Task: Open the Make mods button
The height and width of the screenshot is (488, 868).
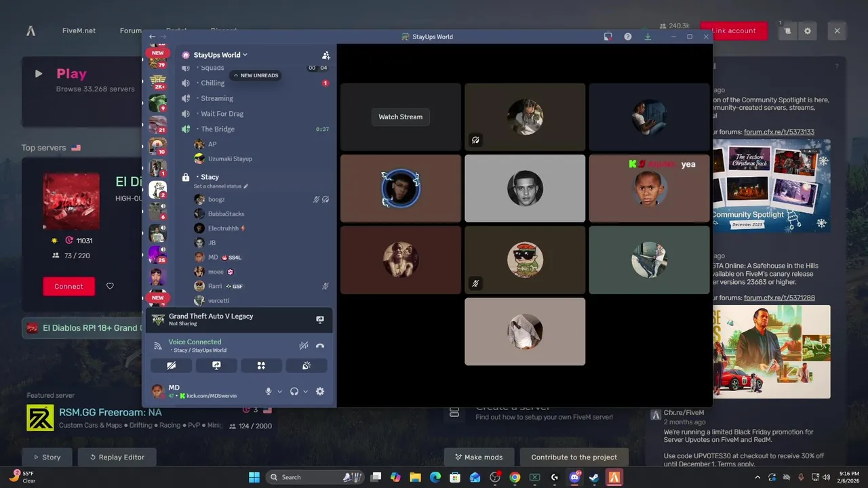Action: [478, 457]
